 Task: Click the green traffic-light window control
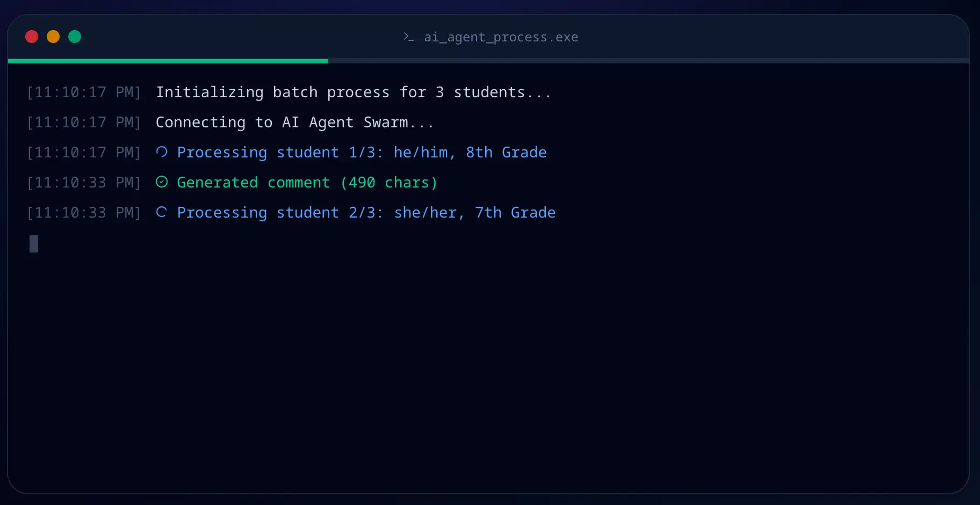(x=74, y=37)
